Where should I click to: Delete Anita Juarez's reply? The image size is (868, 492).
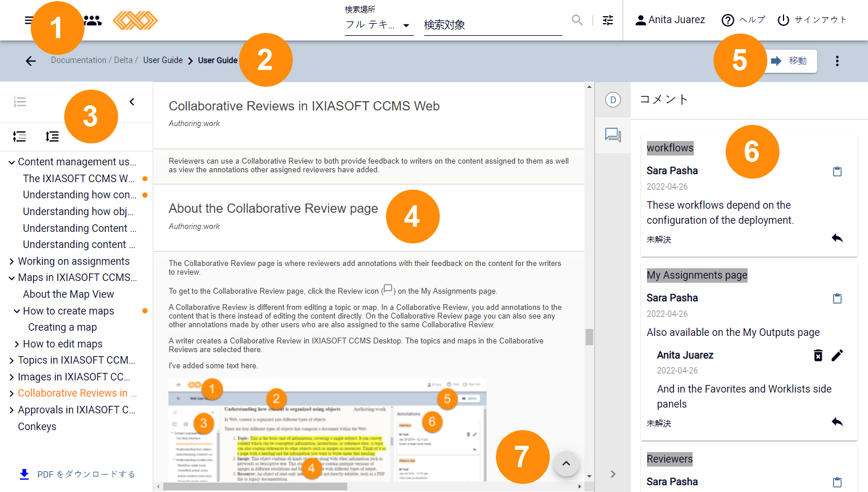tap(818, 355)
